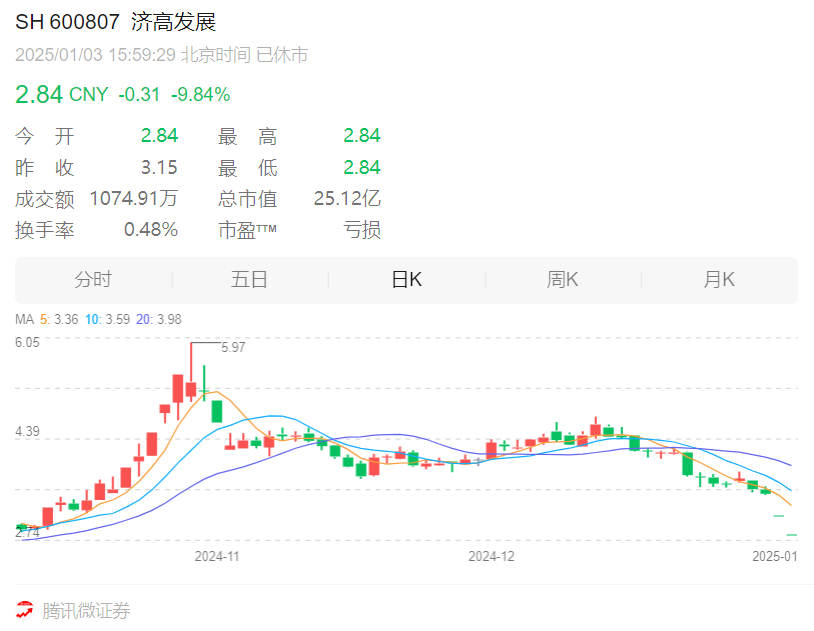Select the 5.97 peak price label
The image size is (814, 631).
click(x=234, y=348)
